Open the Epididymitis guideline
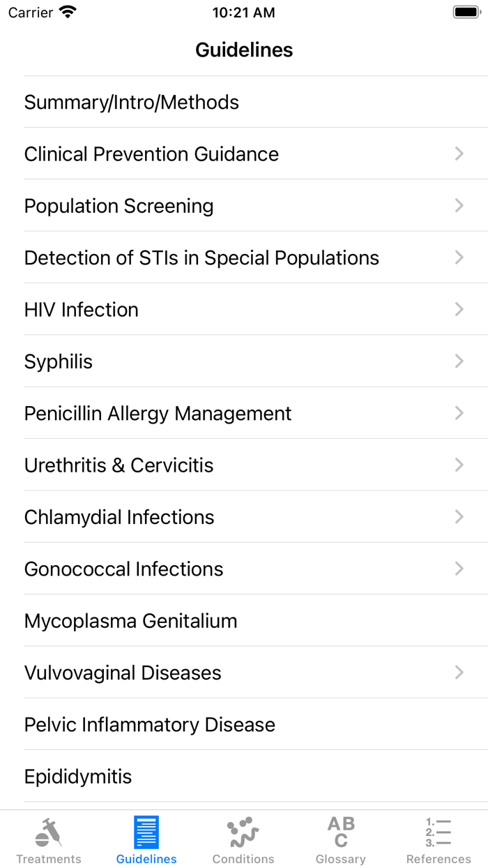 pyautogui.click(x=78, y=776)
